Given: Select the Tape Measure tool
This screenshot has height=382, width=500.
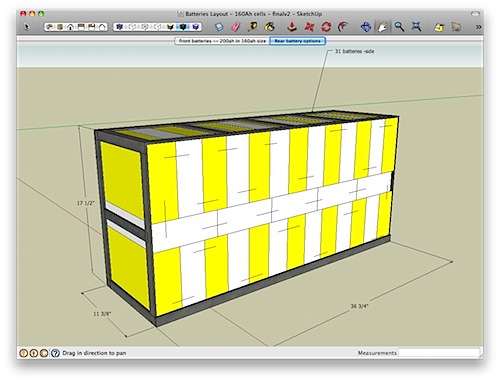Looking at the screenshot, I should (x=252, y=27).
